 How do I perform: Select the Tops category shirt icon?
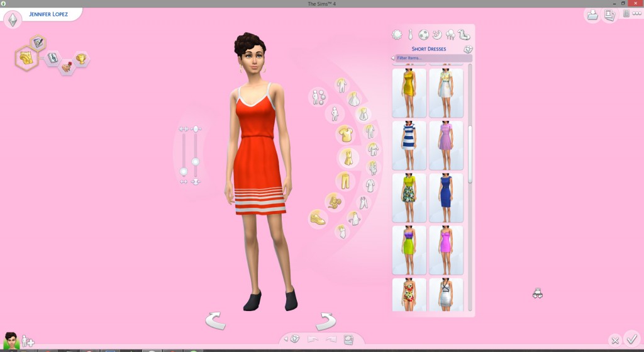[346, 135]
